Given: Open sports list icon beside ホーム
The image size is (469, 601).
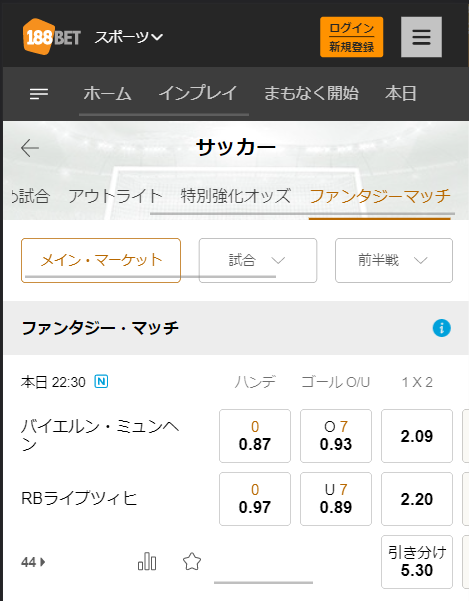Looking at the screenshot, I should tap(39, 94).
